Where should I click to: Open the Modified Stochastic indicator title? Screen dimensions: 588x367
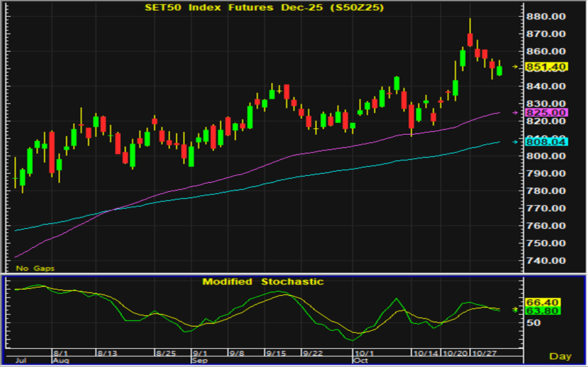[x=262, y=282]
